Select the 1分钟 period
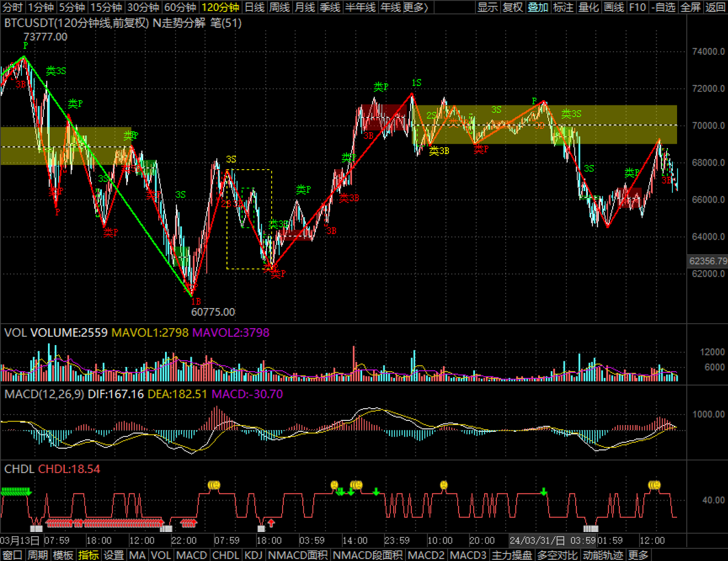 [x=41, y=7]
